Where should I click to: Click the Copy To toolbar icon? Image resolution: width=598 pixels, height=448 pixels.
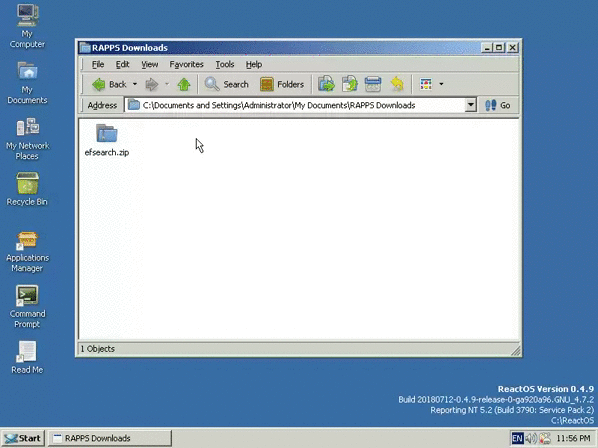(350, 84)
